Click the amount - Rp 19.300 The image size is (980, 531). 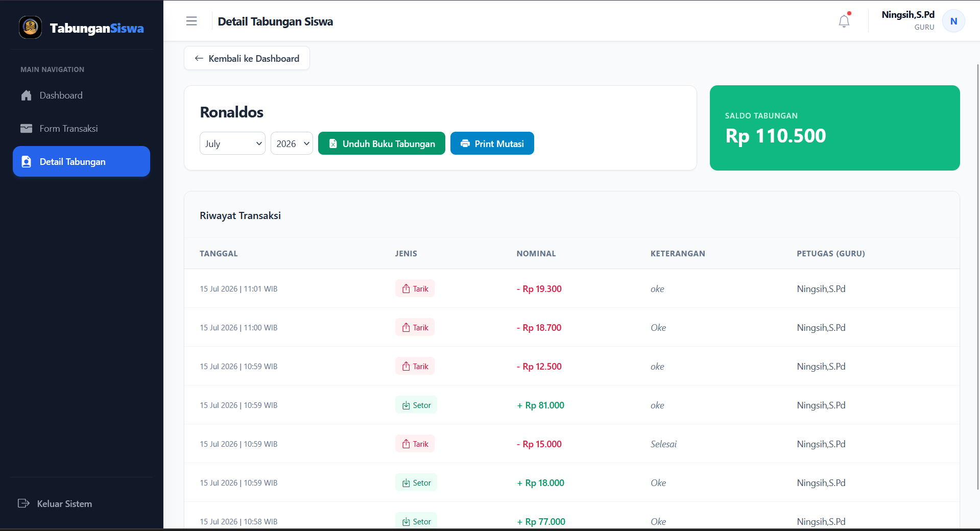(539, 289)
